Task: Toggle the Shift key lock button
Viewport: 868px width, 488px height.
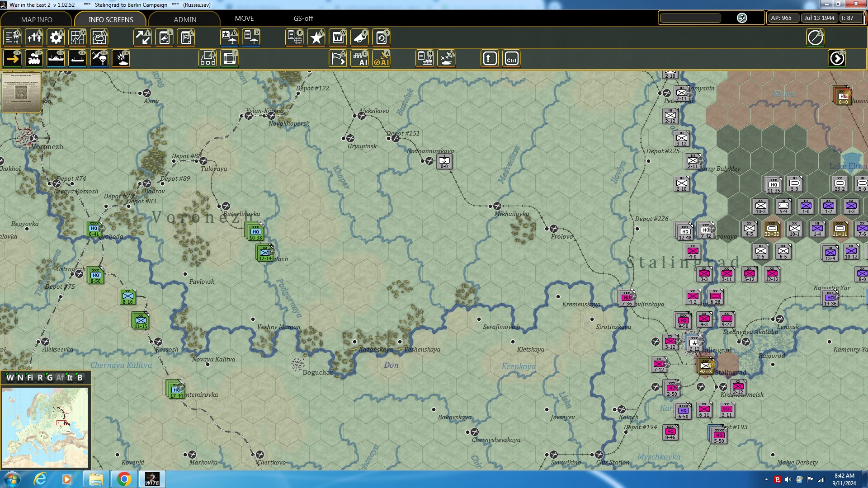Action: 490,59
